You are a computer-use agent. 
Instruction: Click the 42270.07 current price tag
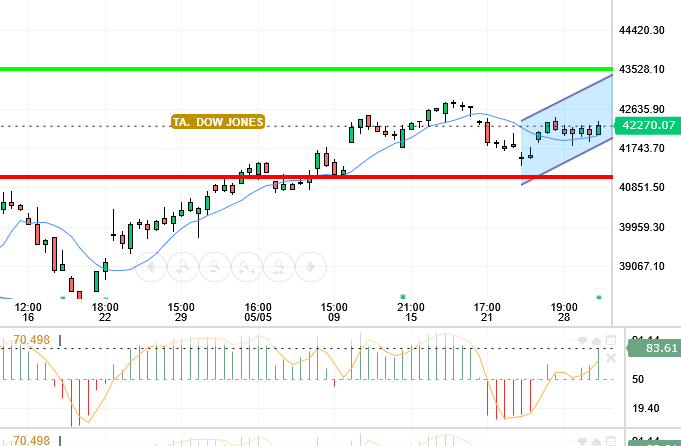648,126
